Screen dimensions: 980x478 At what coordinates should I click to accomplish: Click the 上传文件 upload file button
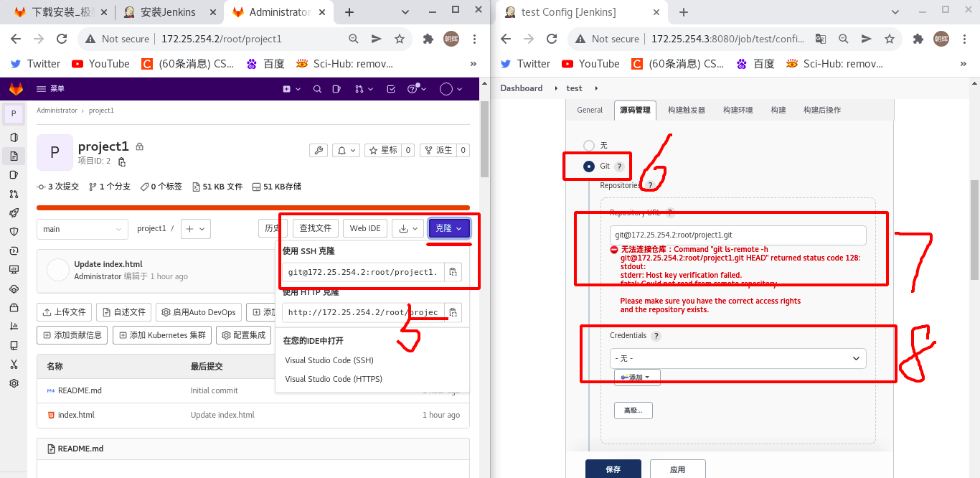tap(65, 312)
